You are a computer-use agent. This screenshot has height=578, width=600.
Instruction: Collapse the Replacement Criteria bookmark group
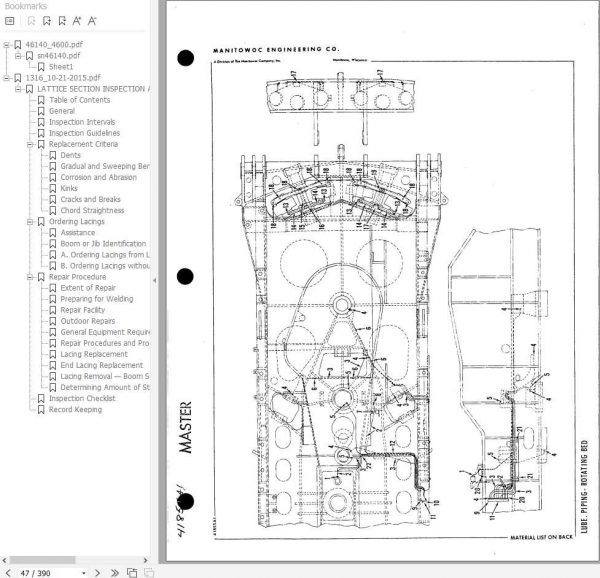tap(30, 144)
